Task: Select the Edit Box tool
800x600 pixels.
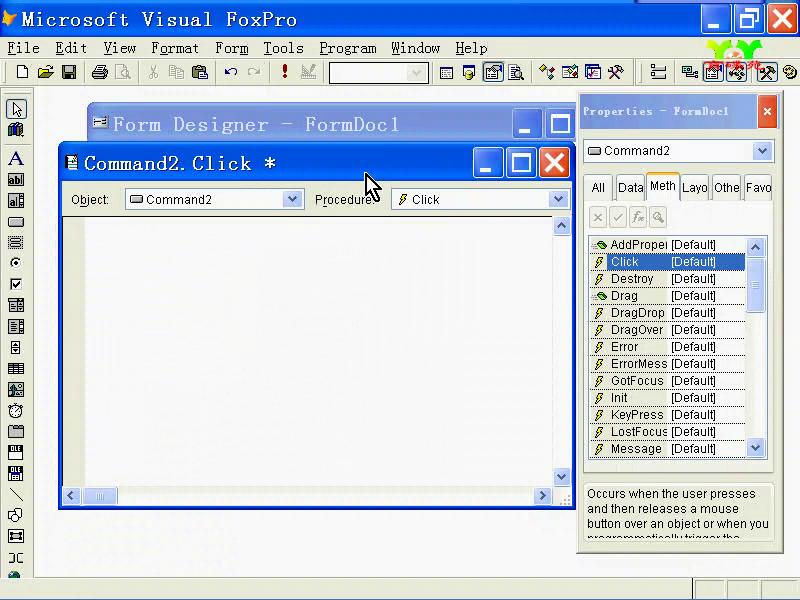Action: [16, 201]
